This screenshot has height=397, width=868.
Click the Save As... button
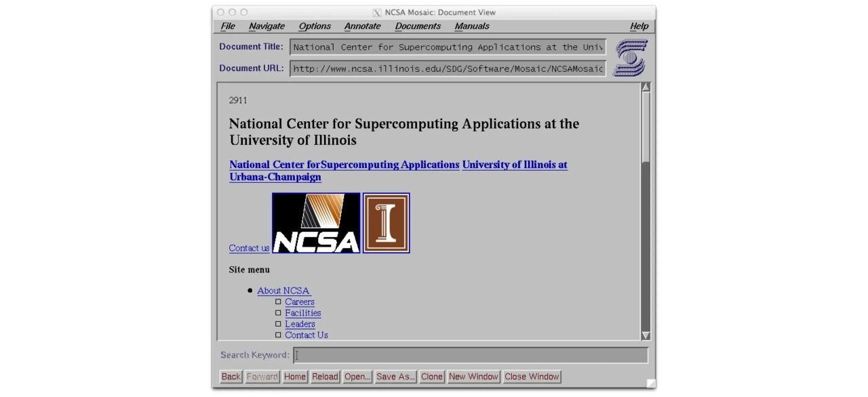pyautogui.click(x=395, y=377)
